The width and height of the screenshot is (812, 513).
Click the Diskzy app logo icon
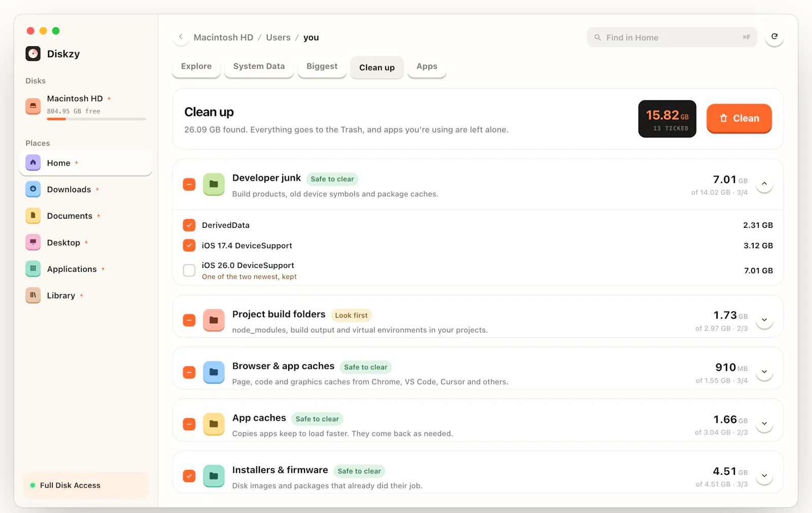pos(33,54)
